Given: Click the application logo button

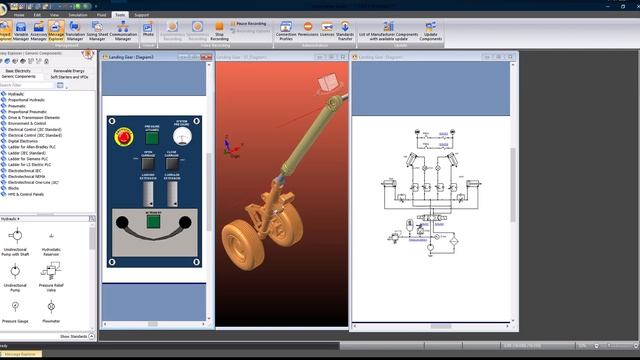Looking at the screenshot, I should [x=3, y=8].
